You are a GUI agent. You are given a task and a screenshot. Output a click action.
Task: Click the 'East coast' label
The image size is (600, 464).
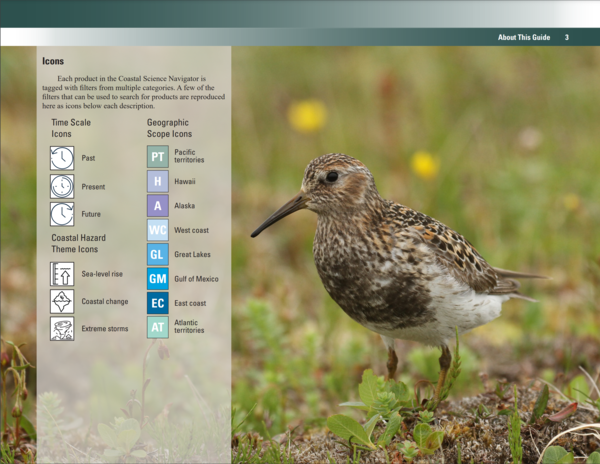[x=190, y=303]
